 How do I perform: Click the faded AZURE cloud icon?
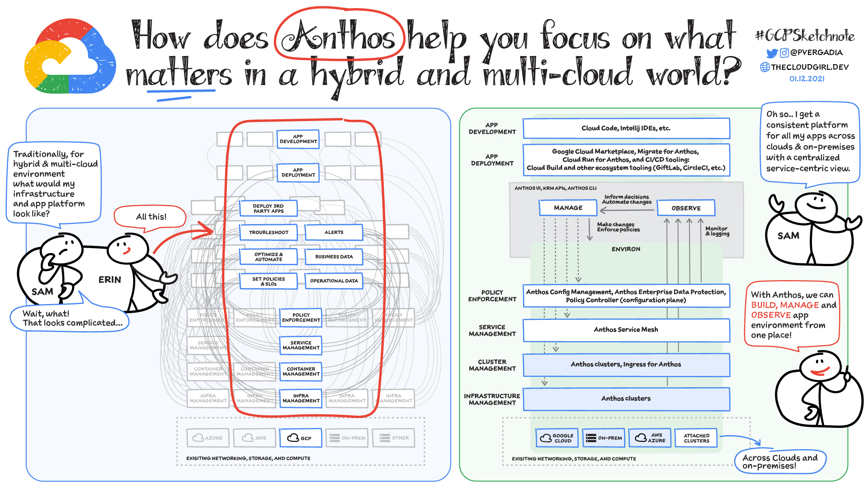pyautogui.click(x=198, y=438)
